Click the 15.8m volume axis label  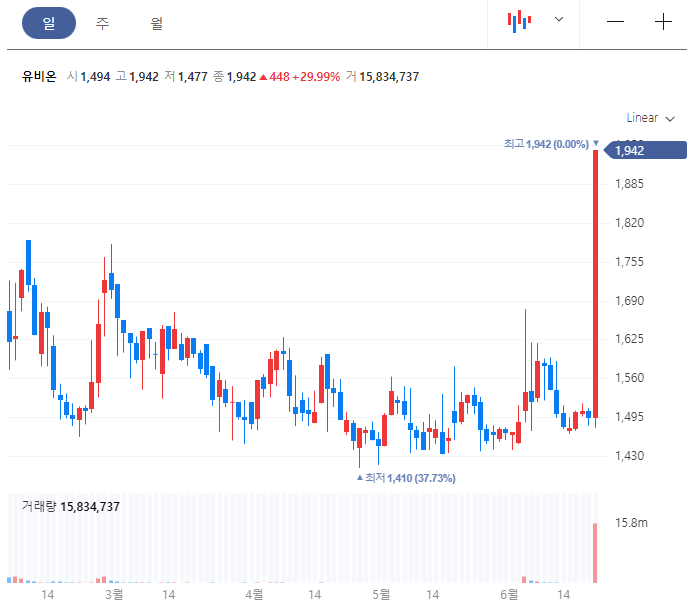pyautogui.click(x=631, y=523)
